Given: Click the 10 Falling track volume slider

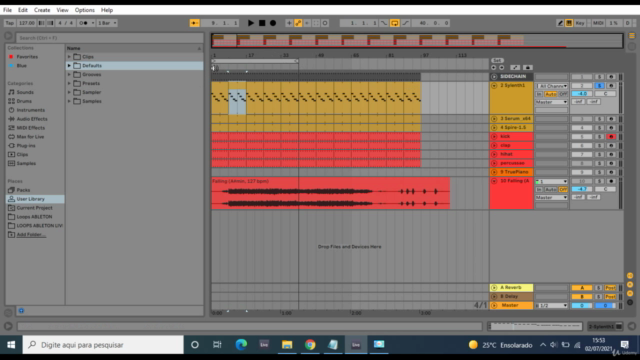Looking at the screenshot, I should click(582, 189).
